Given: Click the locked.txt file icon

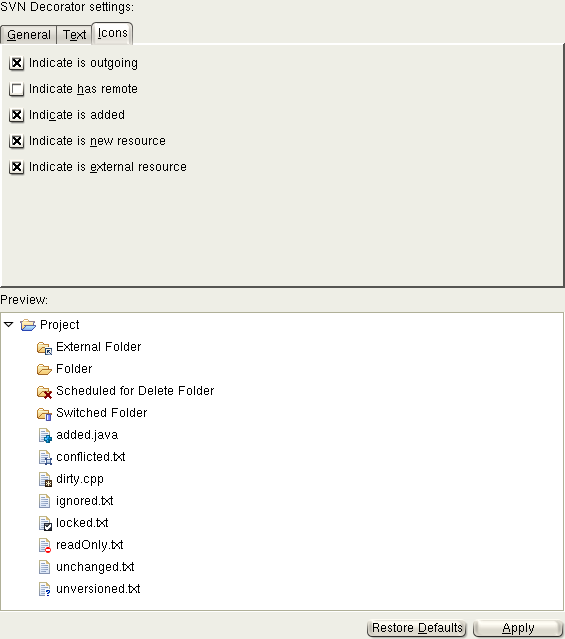Looking at the screenshot, I should point(45,524).
